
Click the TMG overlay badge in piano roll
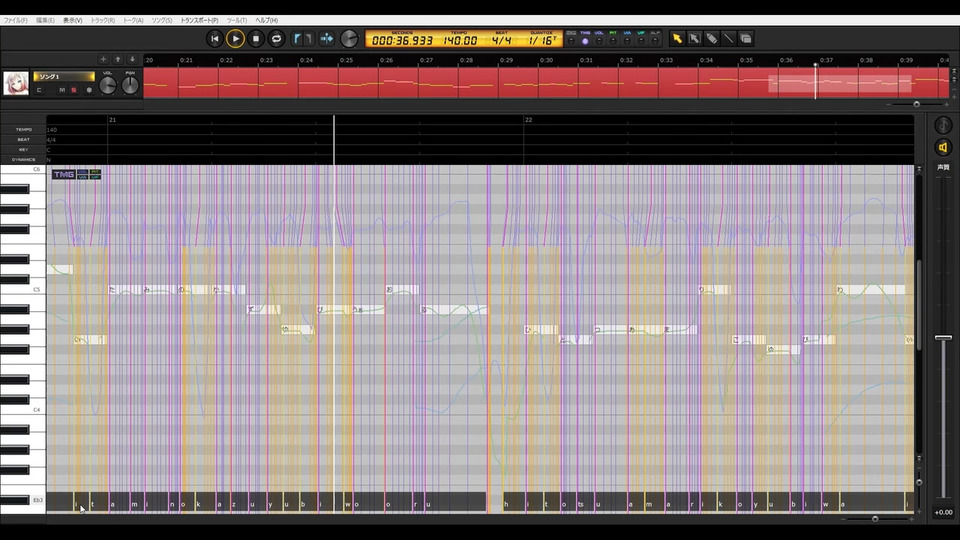63,174
